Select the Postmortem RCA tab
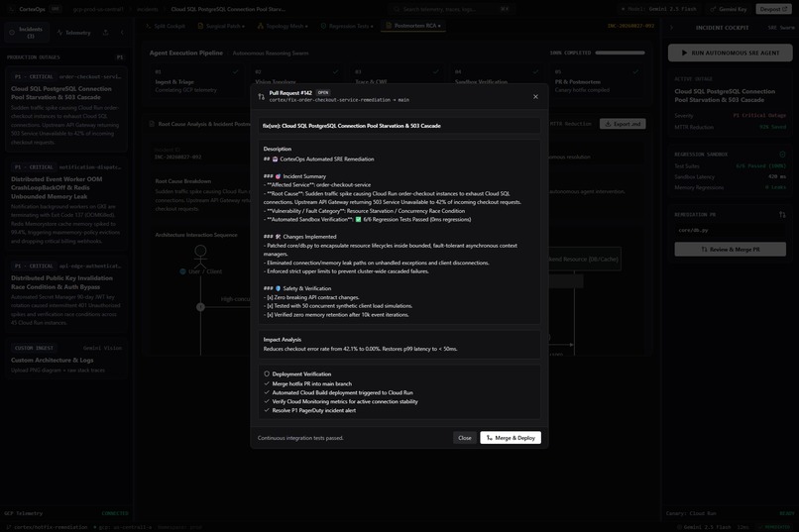Image resolution: width=799 pixels, height=532 pixels. click(413, 26)
